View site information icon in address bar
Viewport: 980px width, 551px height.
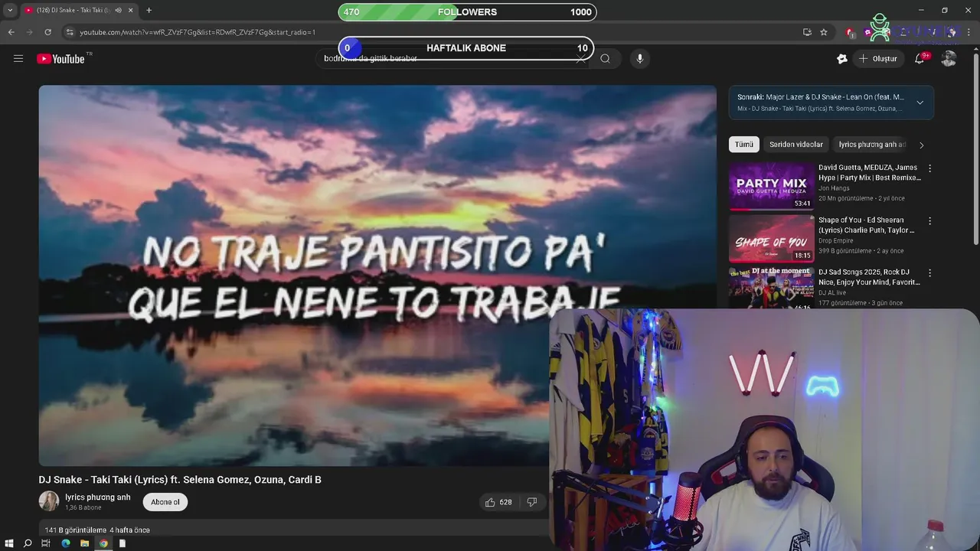coord(70,32)
